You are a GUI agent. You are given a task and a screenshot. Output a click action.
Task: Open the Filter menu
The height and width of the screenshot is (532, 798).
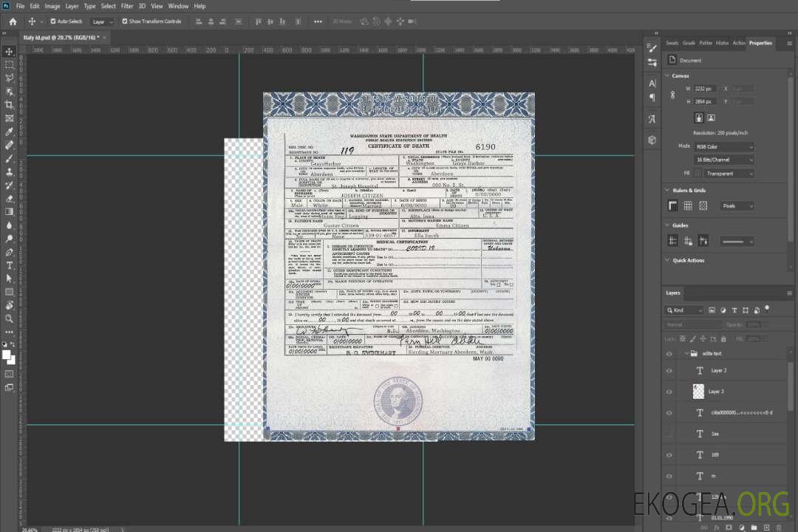tap(127, 6)
